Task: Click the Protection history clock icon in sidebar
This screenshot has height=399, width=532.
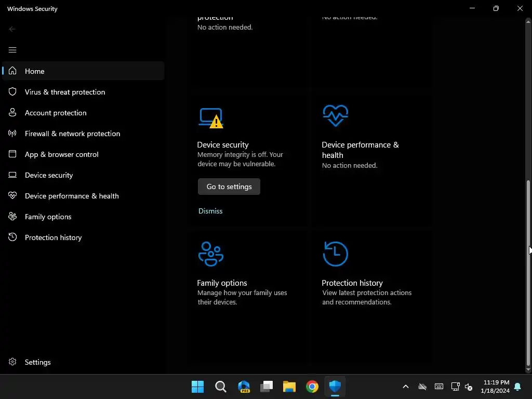Action: pos(12,237)
